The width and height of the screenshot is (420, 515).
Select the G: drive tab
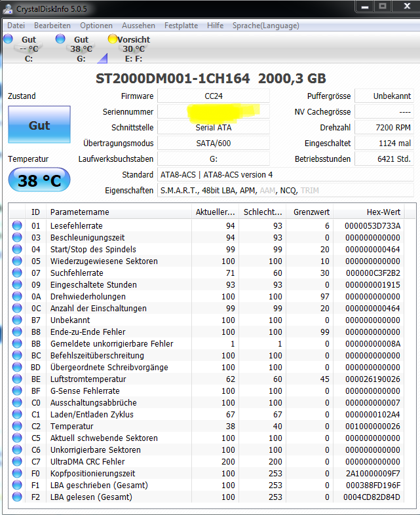tap(81, 49)
